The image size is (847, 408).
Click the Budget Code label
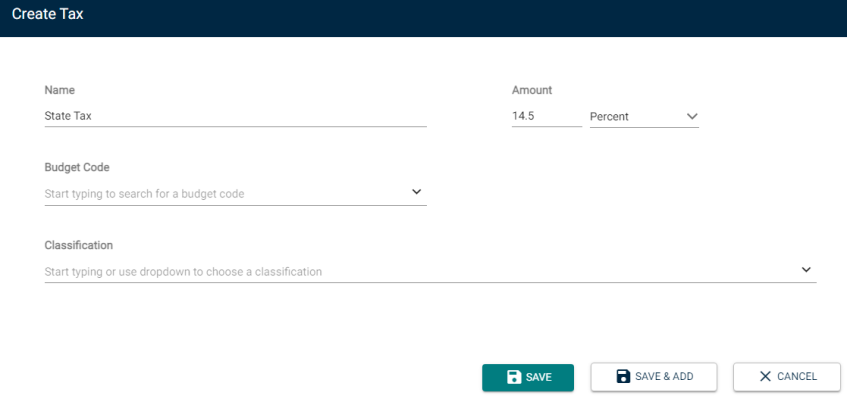coord(77,168)
